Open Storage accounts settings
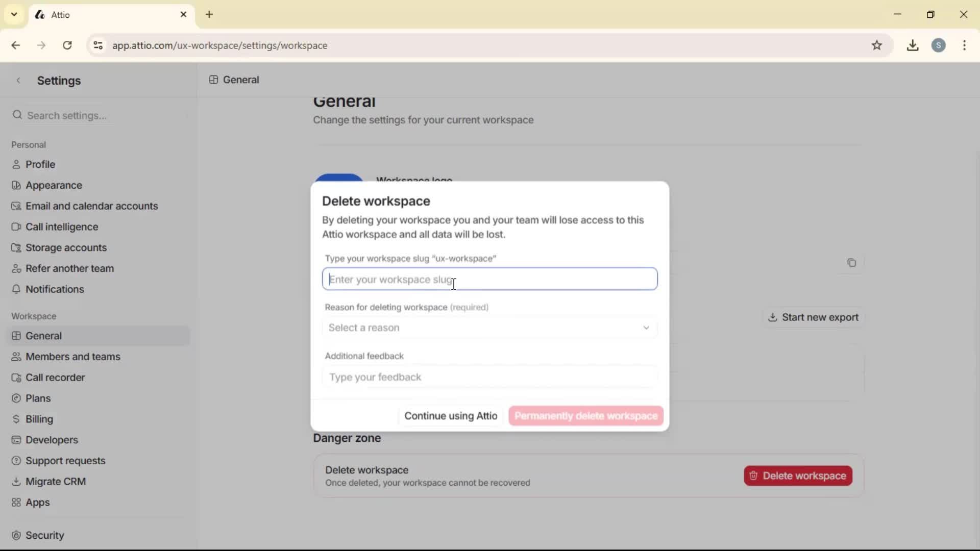The width and height of the screenshot is (980, 551). pos(66,247)
